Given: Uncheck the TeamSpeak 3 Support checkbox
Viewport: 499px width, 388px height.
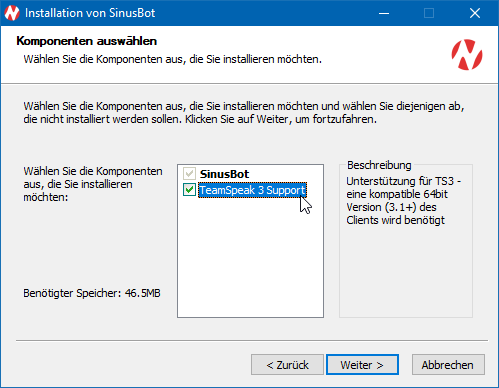Looking at the screenshot, I should tap(189, 190).
